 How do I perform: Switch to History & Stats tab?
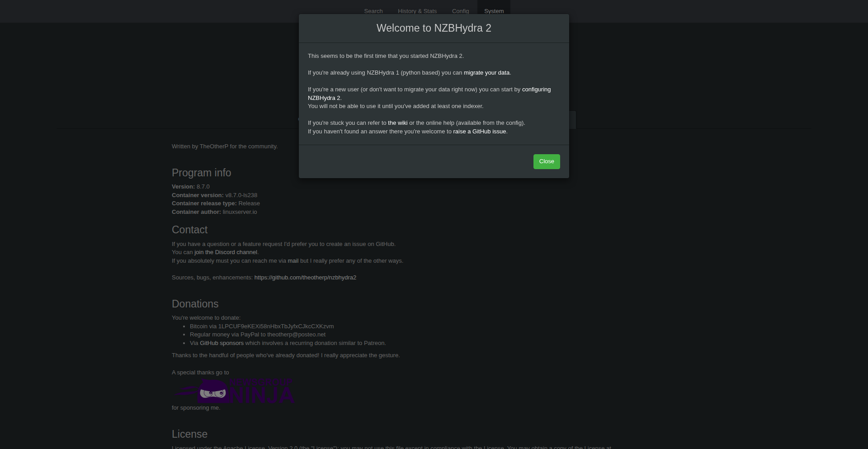(x=417, y=11)
